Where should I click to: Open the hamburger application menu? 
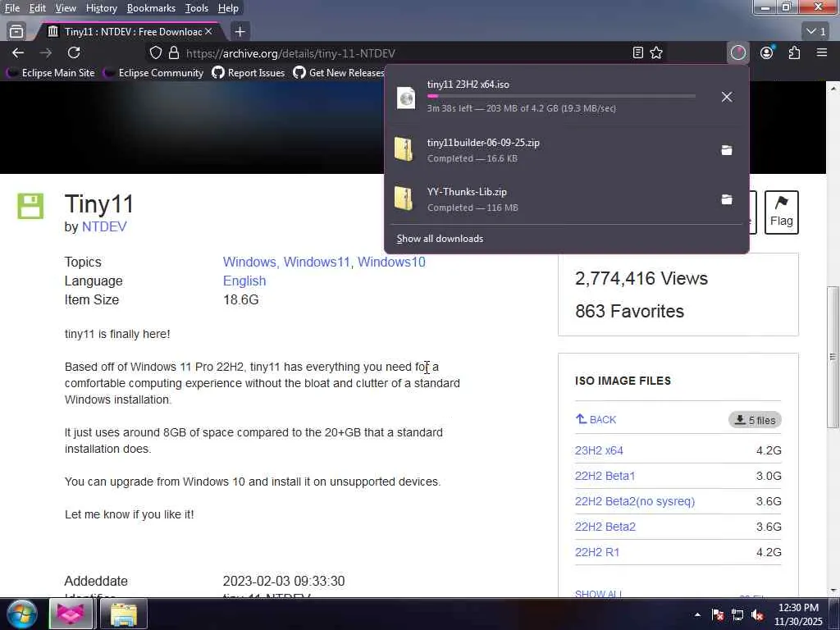click(822, 52)
